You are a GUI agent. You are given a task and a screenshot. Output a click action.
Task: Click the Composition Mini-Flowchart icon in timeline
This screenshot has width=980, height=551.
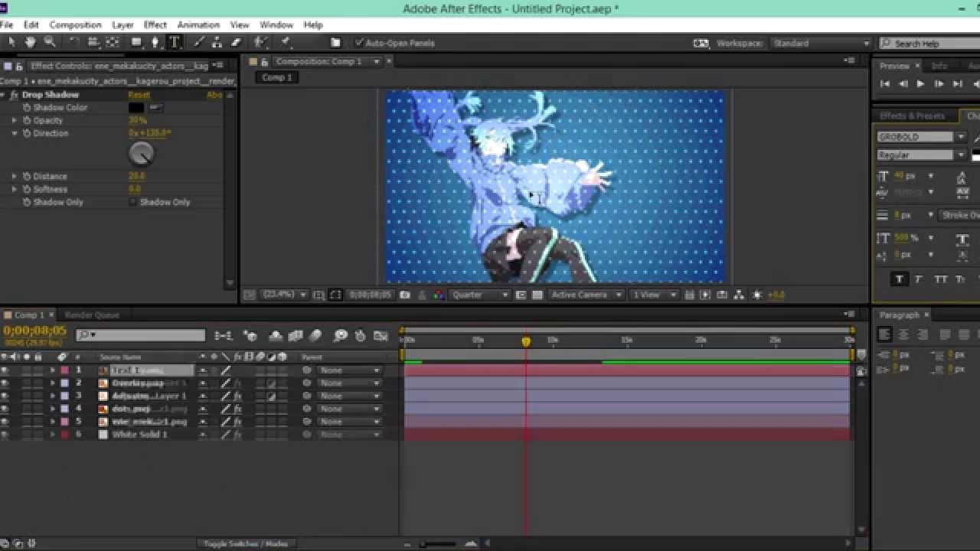tap(223, 335)
